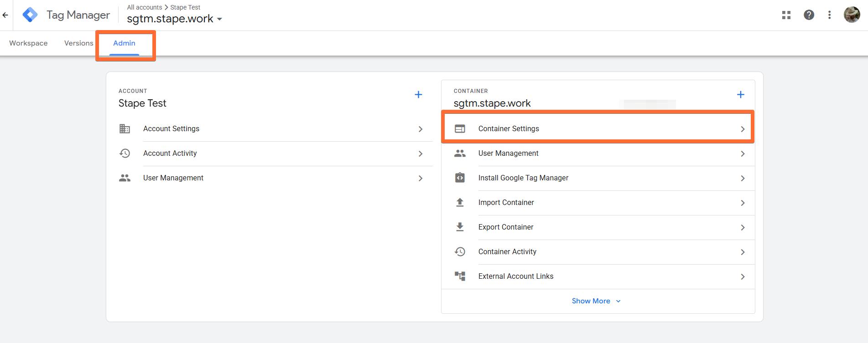
Task: Open Account Settings row text
Action: coord(171,129)
